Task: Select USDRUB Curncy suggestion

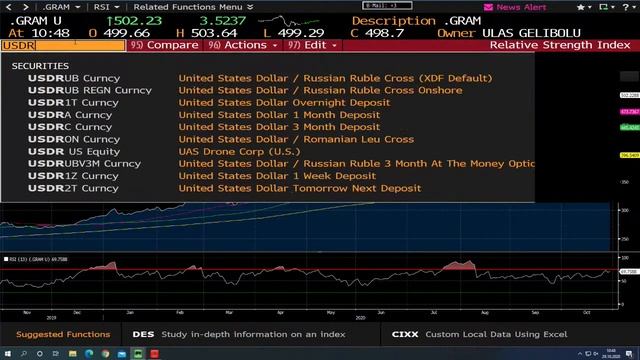Action: (x=268, y=78)
